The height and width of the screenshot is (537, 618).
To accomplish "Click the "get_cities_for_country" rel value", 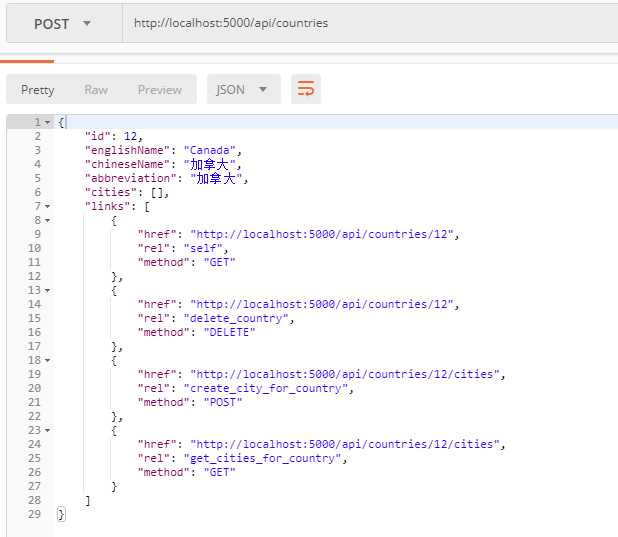I will [262, 458].
